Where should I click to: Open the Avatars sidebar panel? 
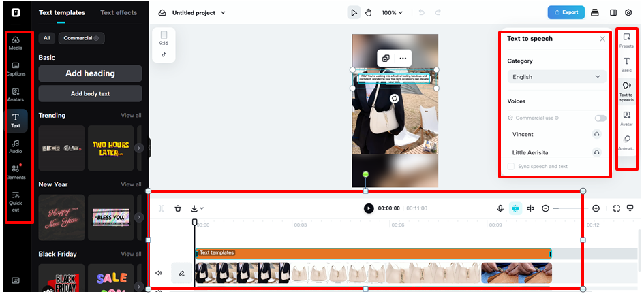click(x=15, y=95)
